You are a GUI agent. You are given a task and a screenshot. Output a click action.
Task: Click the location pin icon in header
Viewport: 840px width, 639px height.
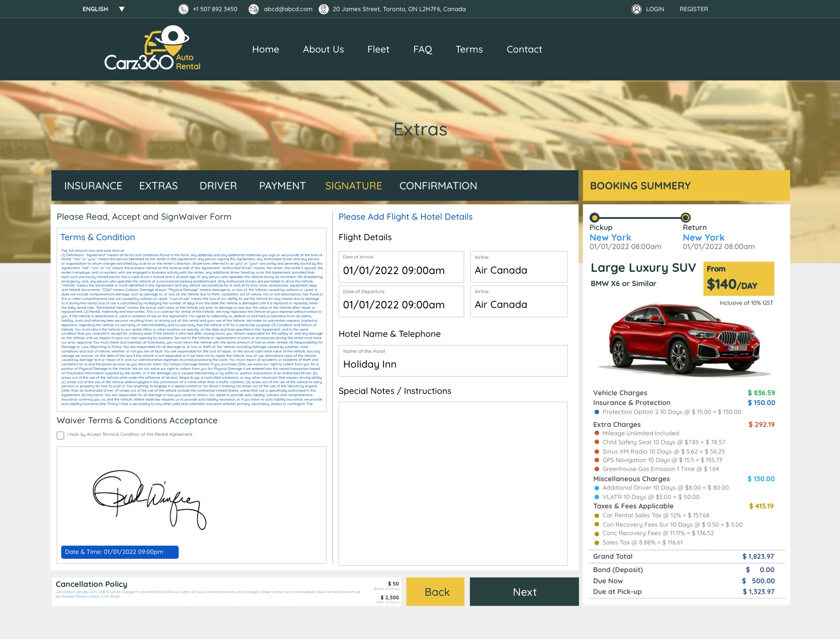coord(323,9)
